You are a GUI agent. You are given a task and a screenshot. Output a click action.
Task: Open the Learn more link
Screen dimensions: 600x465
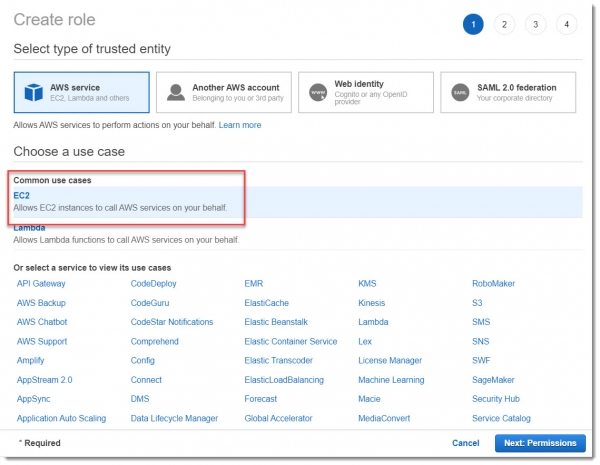click(240, 125)
